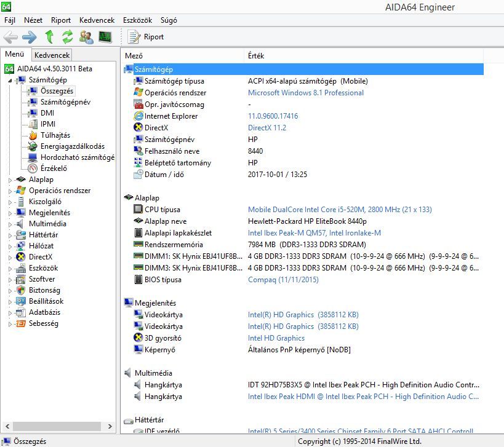Select the Összegzés tree item
Screen dimensions: 504x447
(x=57, y=91)
